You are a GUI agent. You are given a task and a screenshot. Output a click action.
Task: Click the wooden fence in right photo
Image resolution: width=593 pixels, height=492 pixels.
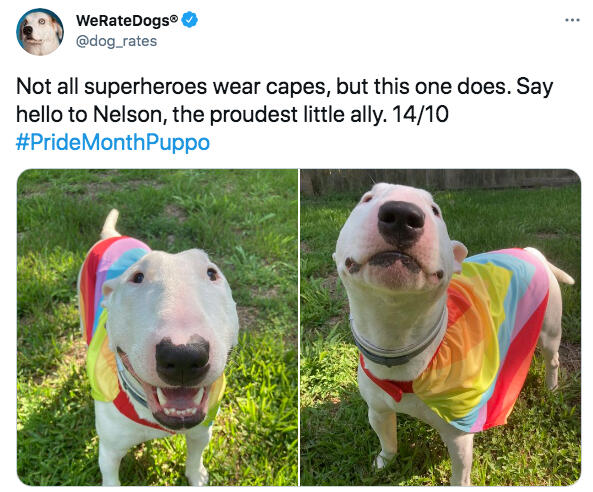pyautogui.click(x=441, y=180)
